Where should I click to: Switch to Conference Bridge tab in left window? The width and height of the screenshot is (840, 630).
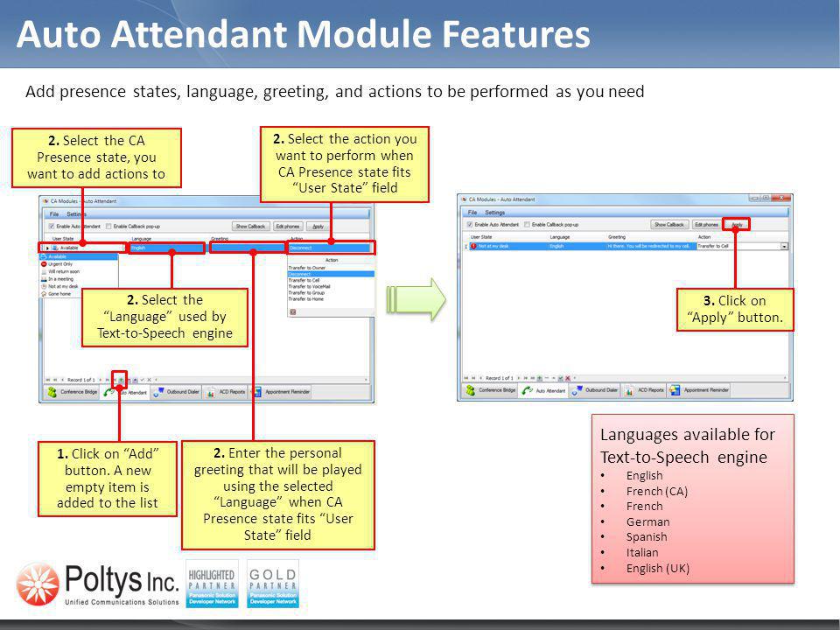tap(73, 392)
